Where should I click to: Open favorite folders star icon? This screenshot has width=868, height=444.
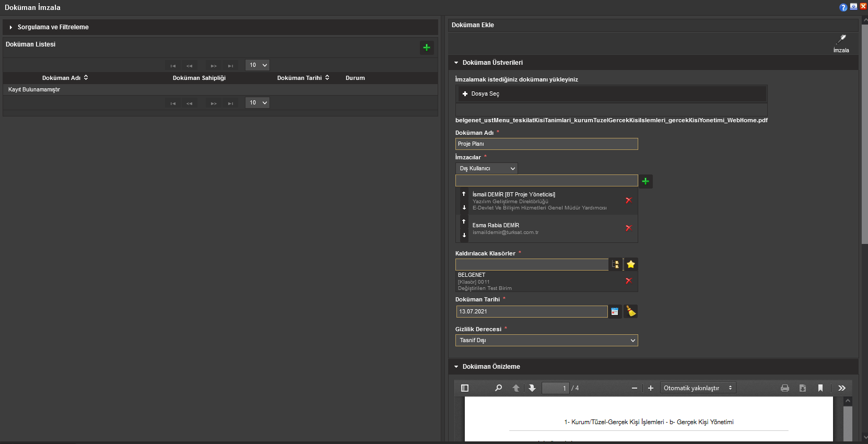(631, 265)
